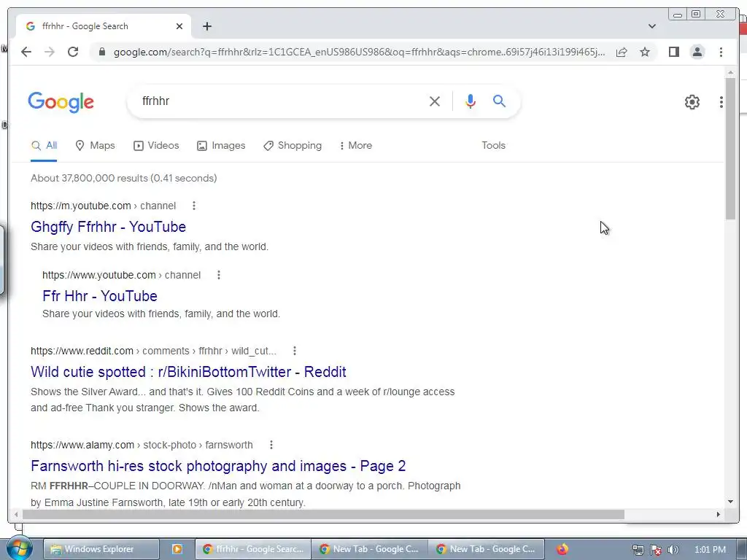Image resolution: width=747 pixels, height=560 pixels.
Task: Click the volume speaker tray icon
Action: [673, 550]
